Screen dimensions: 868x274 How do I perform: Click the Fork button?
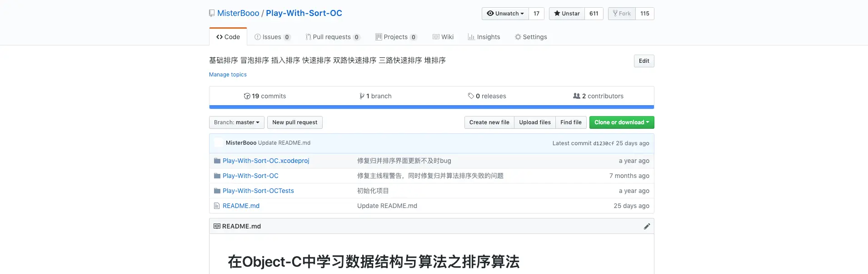click(622, 14)
